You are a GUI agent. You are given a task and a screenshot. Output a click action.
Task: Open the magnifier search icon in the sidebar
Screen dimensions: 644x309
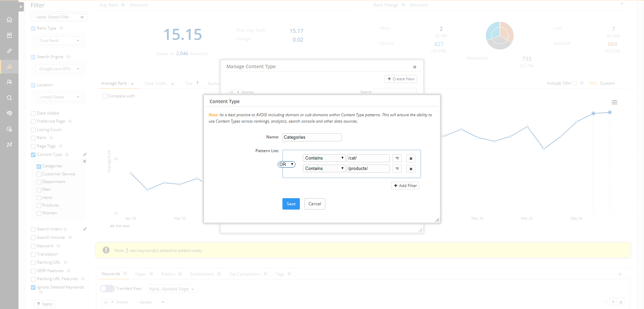click(9, 98)
